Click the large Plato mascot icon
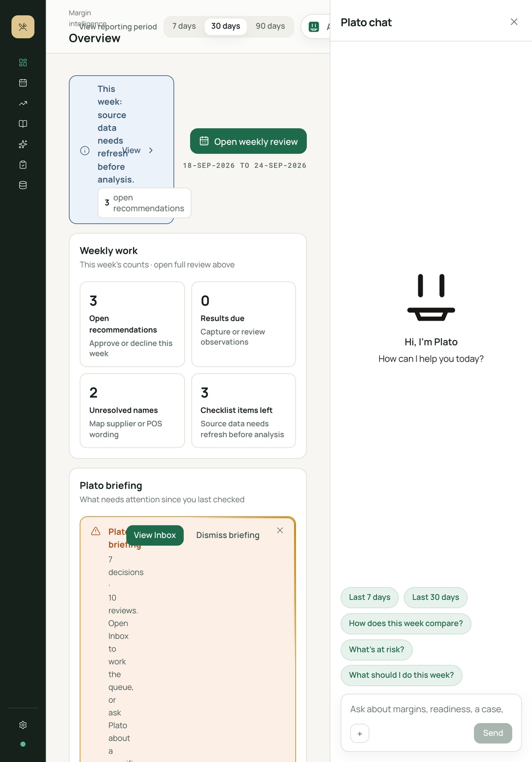 pos(431,298)
